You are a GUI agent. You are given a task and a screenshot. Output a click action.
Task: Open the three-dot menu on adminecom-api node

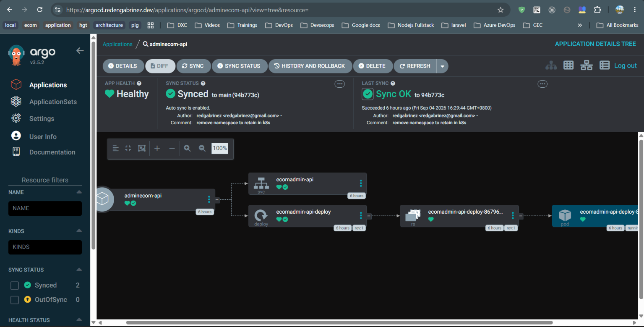click(x=209, y=199)
